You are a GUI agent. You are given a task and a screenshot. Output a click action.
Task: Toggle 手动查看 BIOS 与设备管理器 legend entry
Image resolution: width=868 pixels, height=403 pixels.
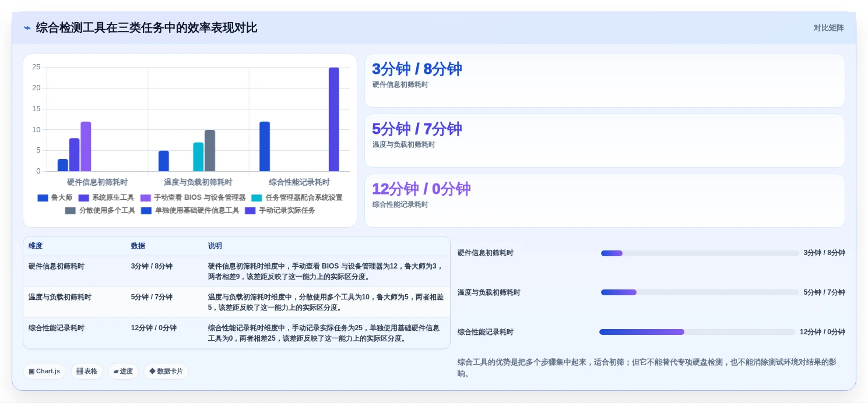[x=193, y=198]
